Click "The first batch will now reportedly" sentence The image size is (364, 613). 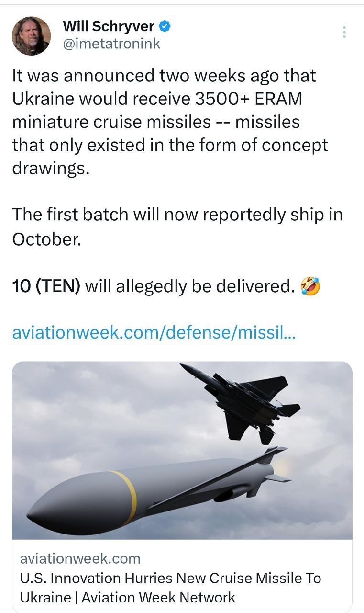[x=177, y=216]
